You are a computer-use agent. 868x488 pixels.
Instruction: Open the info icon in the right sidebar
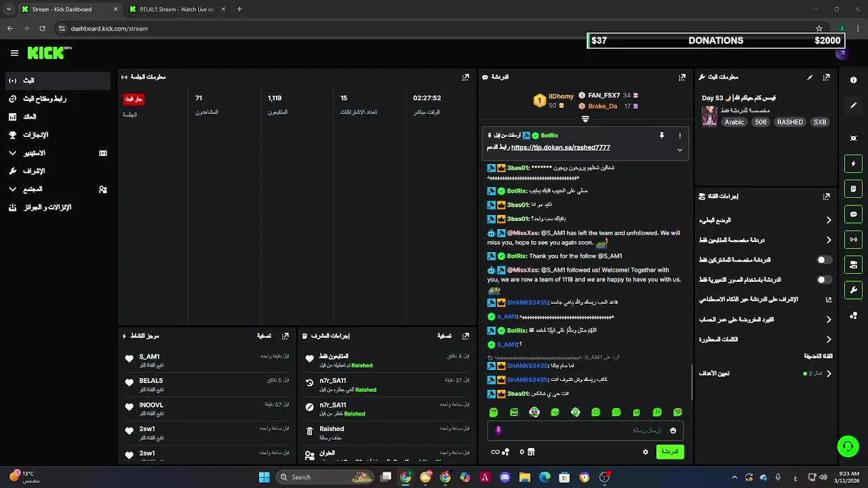pos(853,80)
